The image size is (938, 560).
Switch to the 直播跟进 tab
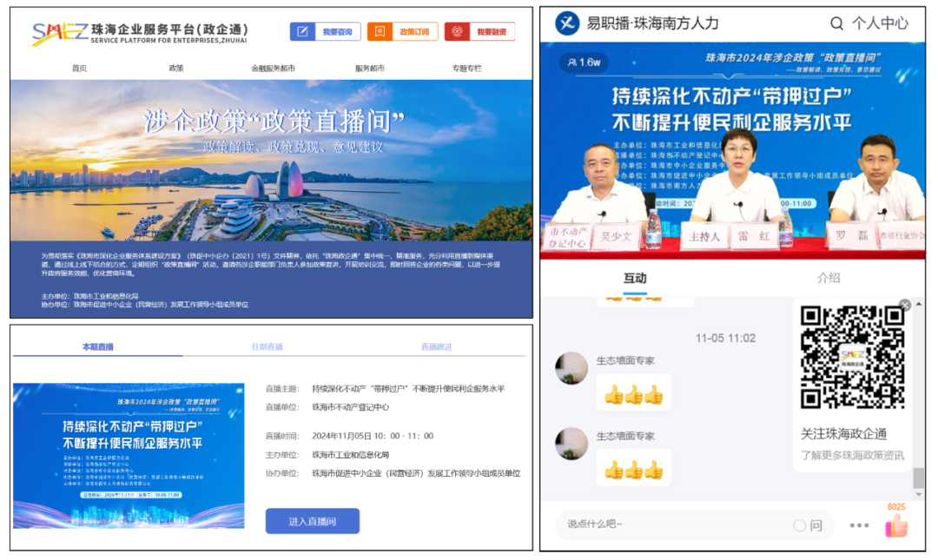[x=436, y=347]
